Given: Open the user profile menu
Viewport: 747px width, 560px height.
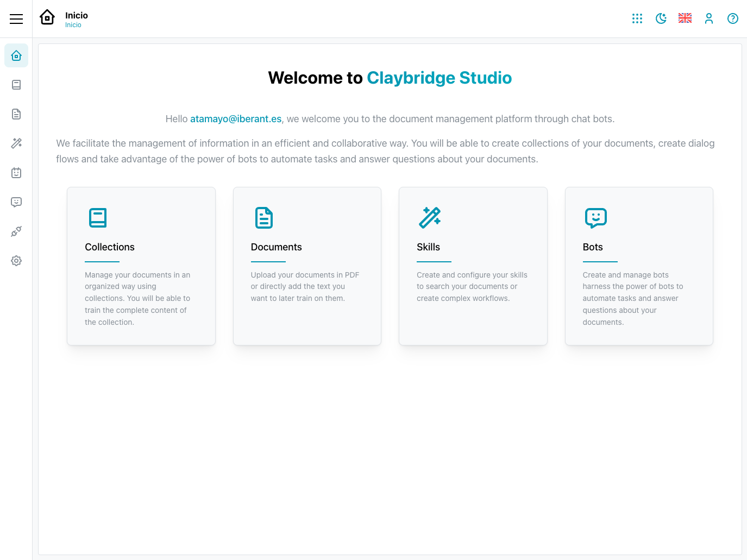Looking at the screenshot, I should (x=709, y=18).
